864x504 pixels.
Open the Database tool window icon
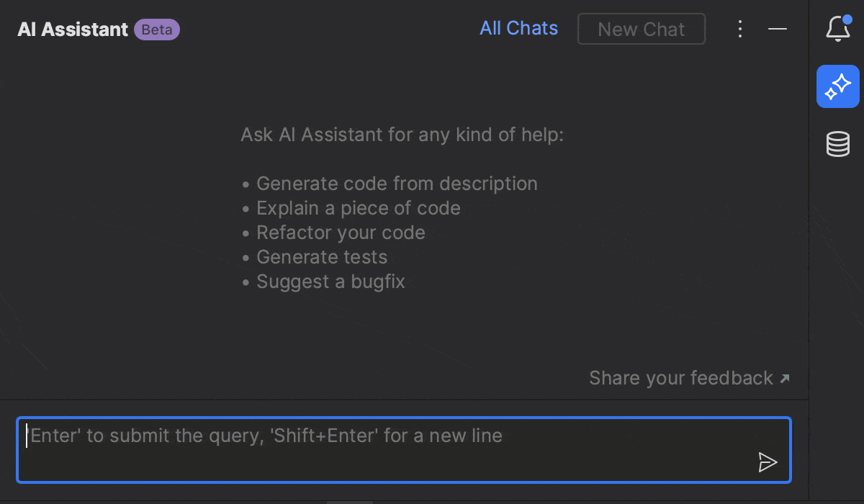(837, 144)
